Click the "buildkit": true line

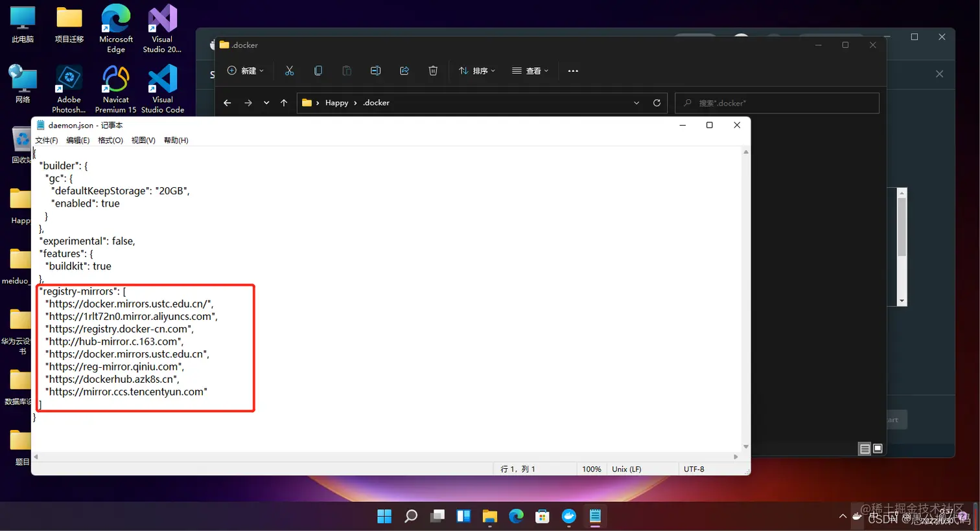tap(78, 266)
